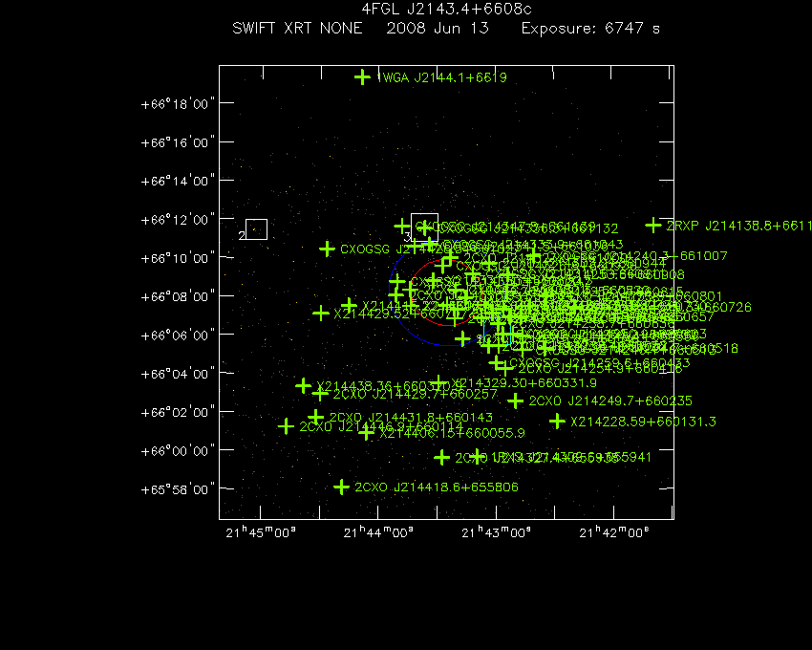Click the Exposure: 6747 s text
This screenshot has height=650, width=812.
(x=590, y=28)
